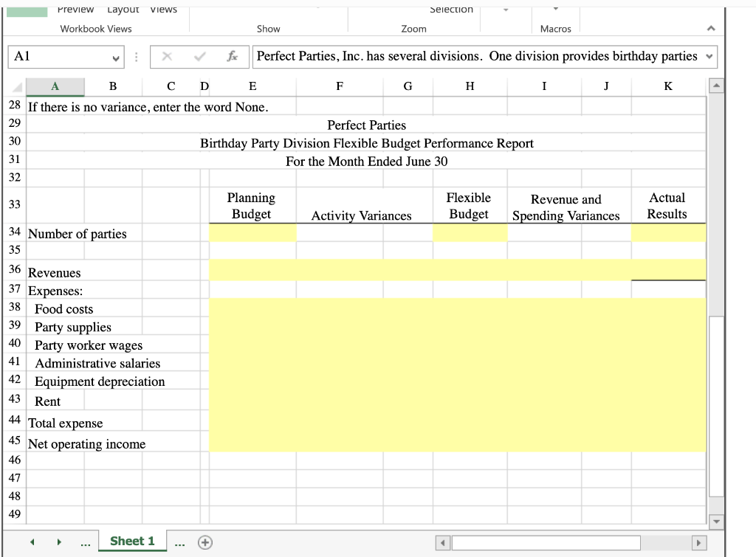Click the Show ribbon group label
Image resolution: width=756 pixels, height=557 pixels.
click(269, 29)
